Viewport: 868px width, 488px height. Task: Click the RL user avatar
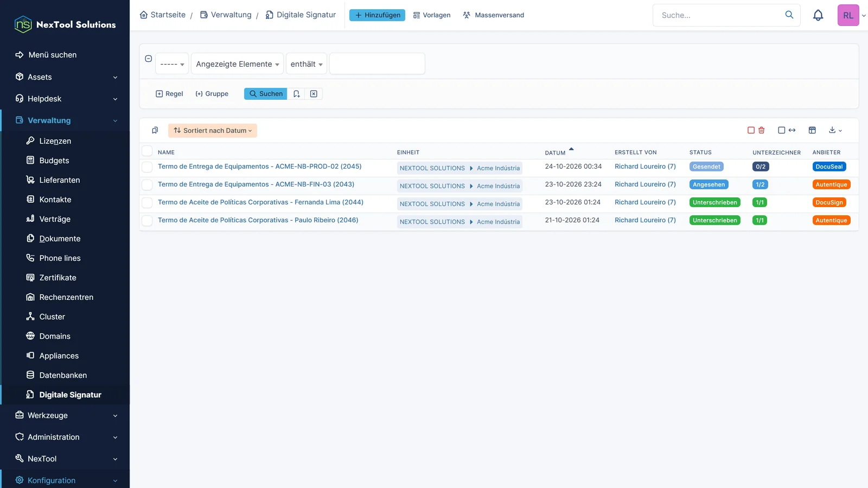point(848,15)
